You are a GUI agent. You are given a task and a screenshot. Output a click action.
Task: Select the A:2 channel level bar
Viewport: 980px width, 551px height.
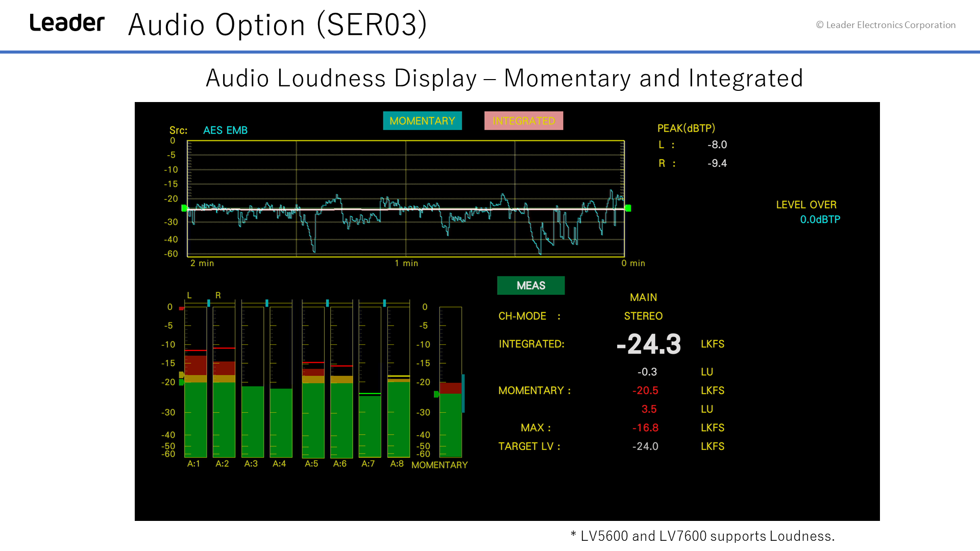coord(224,382)
